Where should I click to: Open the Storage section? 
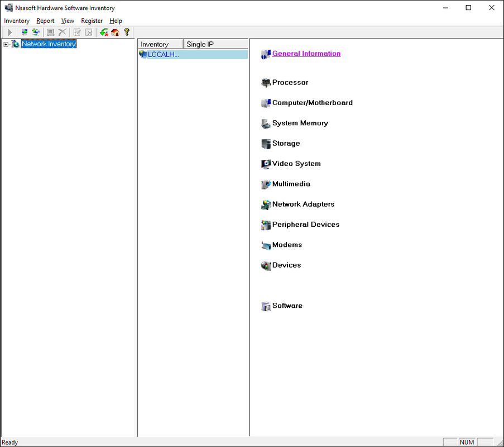tap(286, 143)
